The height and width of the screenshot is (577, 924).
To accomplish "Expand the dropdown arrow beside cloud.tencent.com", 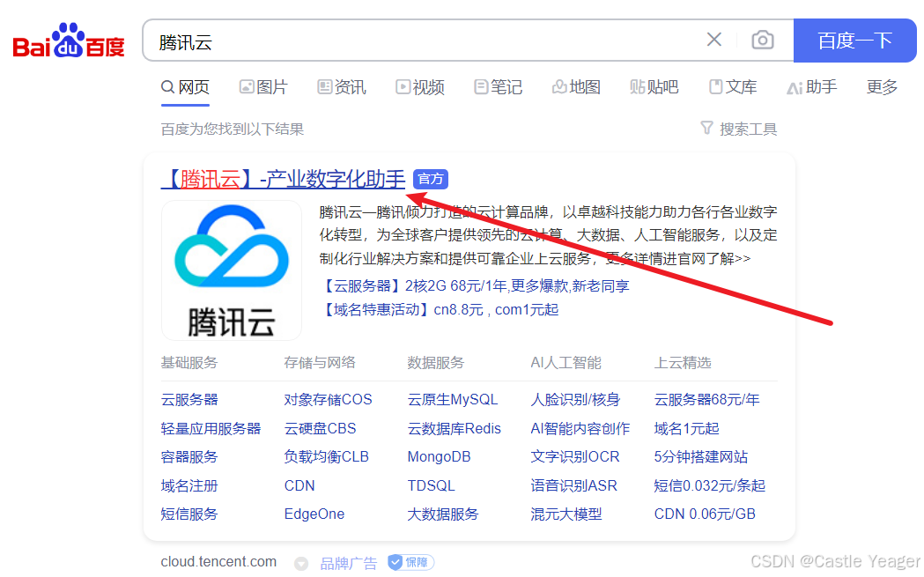I will [x=301, y=564].
